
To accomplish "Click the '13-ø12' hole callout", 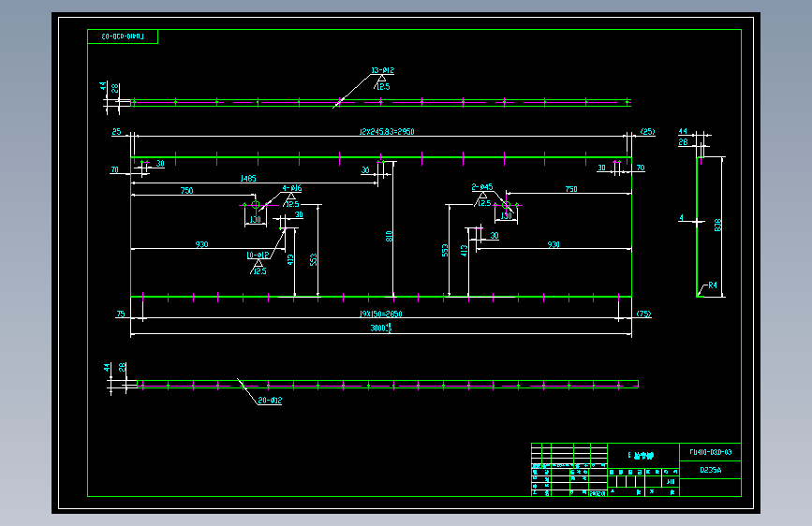I will pos(383,70).
